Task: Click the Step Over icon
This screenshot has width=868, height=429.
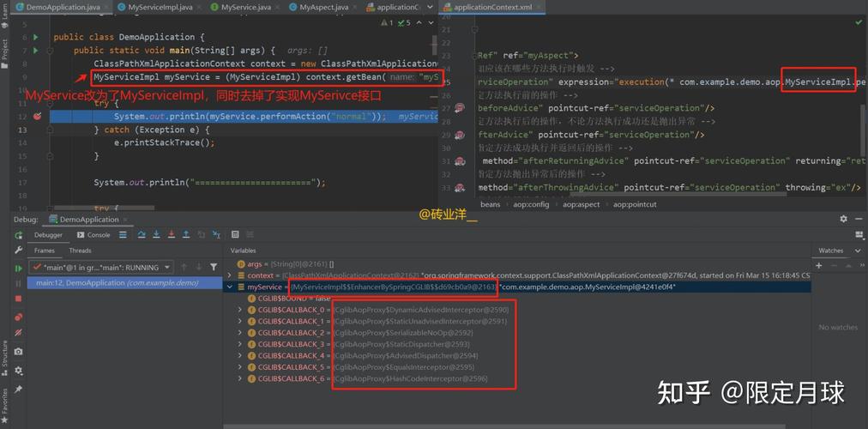Action: click(x=142, y=235)
